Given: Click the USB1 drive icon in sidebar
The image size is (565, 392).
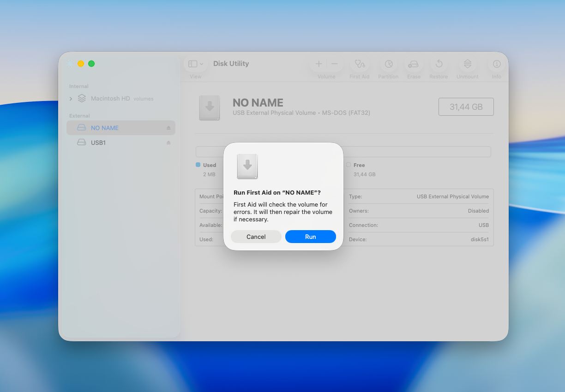Looking at the screenshot, I should point(82,143).
